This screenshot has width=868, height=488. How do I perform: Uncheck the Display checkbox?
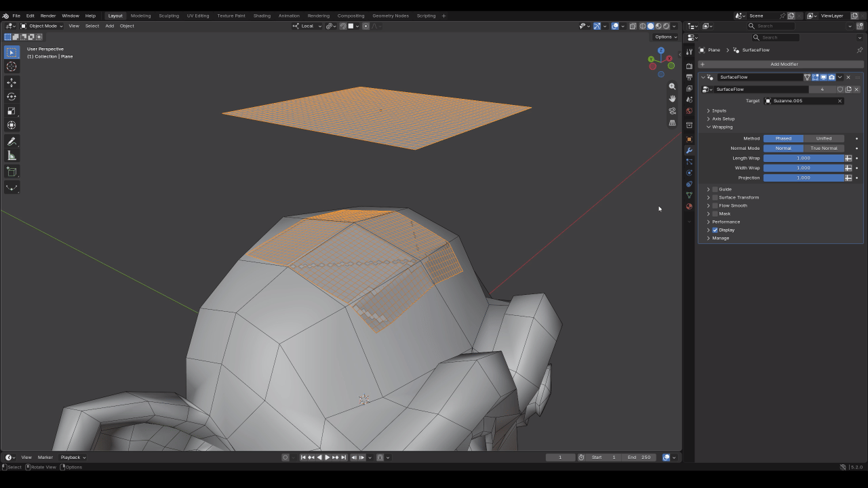[x=715, y=230]
